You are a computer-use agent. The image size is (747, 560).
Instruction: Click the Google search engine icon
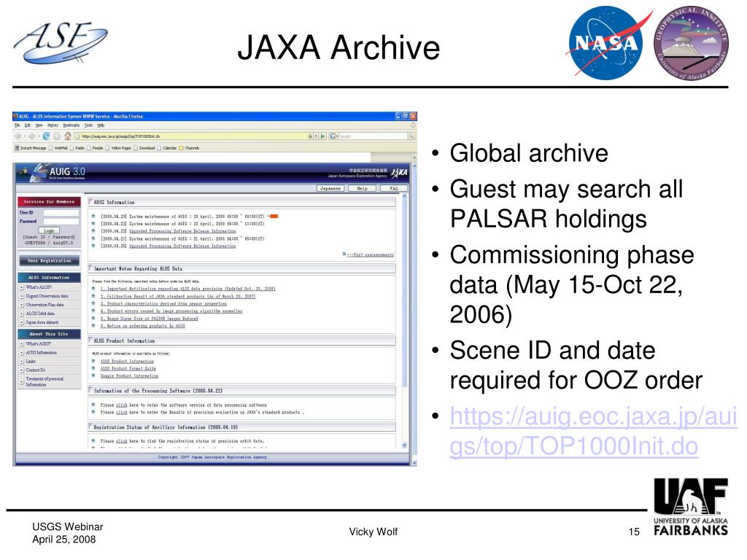tap(333, 136)
